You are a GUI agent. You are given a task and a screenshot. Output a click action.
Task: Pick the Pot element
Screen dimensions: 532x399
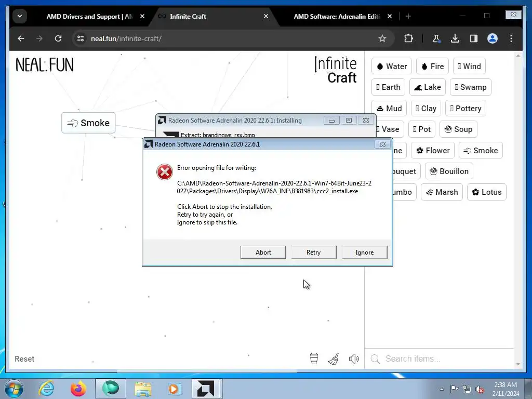click(x=422, y=129)
